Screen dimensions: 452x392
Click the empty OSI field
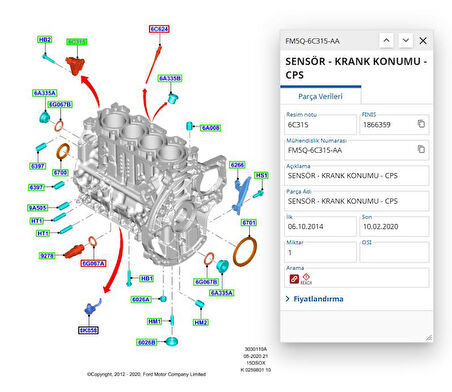pyautogui.click(x=394, y=252)
